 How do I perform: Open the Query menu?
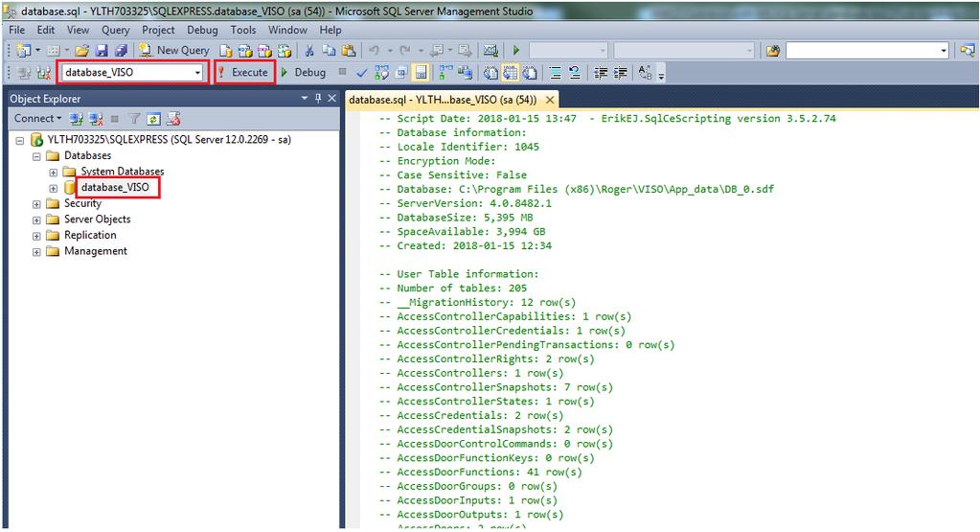click(x=116, y=30)
